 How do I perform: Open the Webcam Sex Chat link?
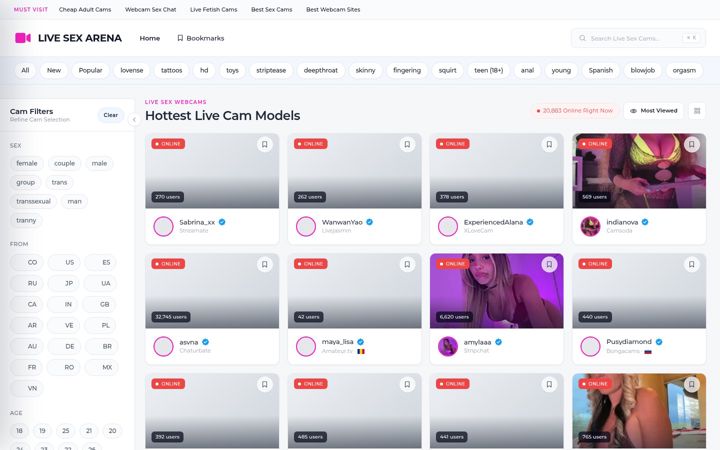point(151,9)
